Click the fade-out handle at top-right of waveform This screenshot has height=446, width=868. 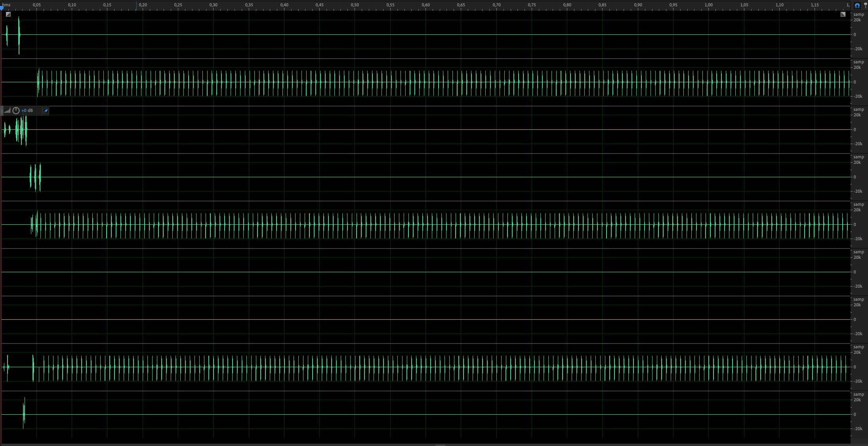843,14
